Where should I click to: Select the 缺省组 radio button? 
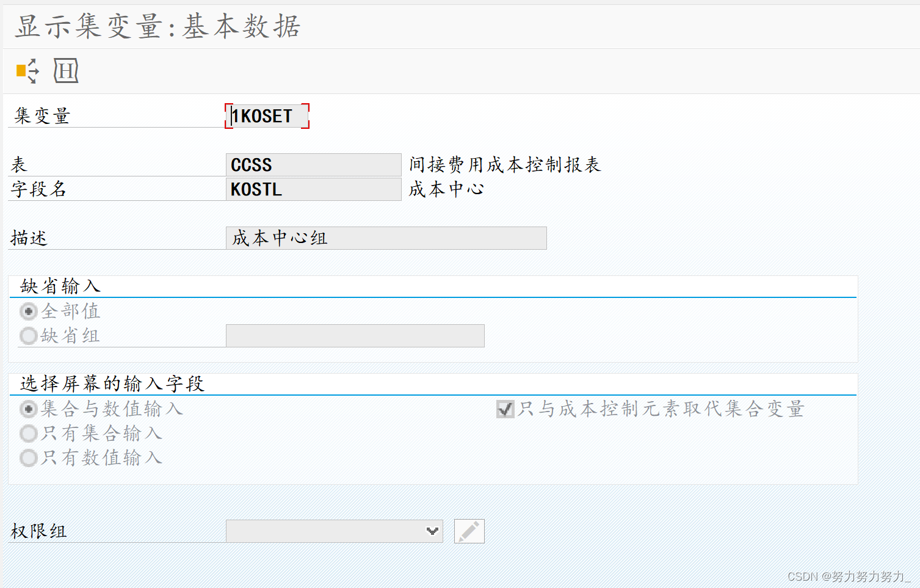pos(28,335)
